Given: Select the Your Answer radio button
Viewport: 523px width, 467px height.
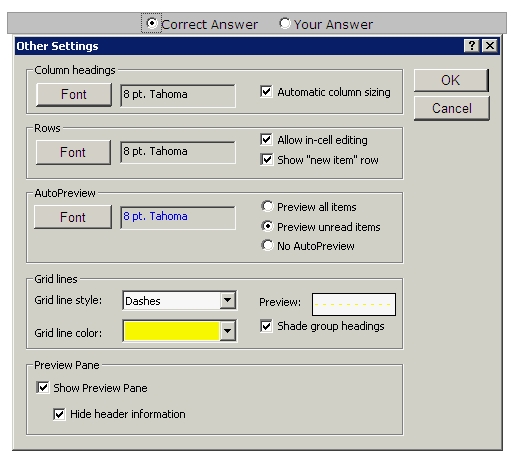Looking at the screenshot, I should coord(285,23).
